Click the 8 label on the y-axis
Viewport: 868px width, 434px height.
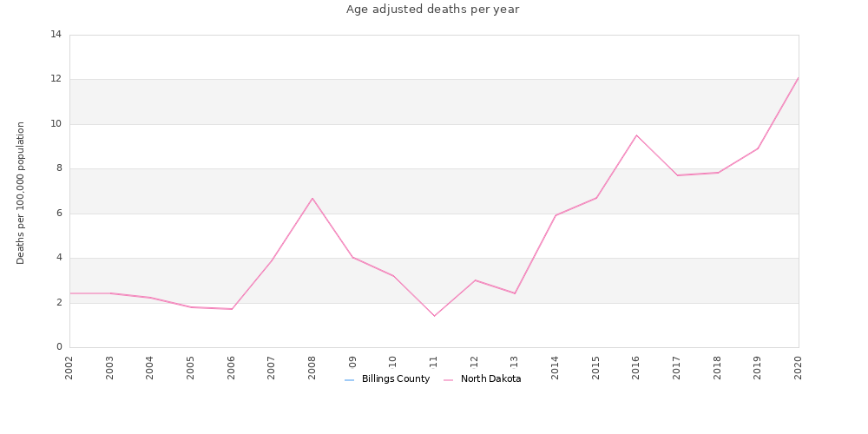tap(59, 168)
